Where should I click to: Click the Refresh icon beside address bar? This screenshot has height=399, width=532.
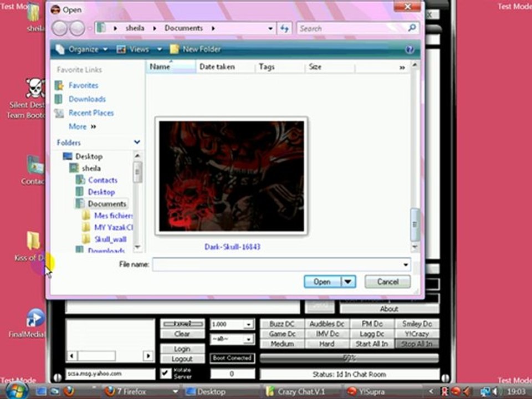tap(285, 28)
